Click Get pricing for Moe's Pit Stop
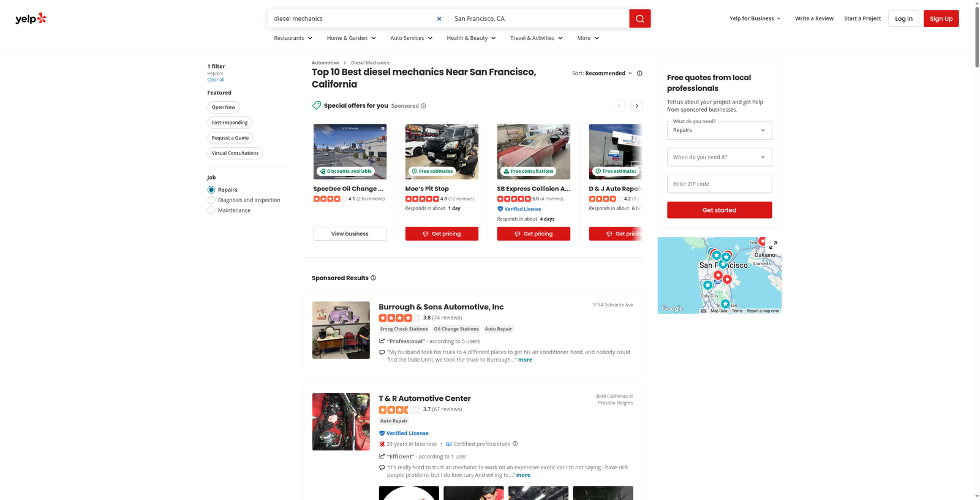980x500 pixels. [442, 233]
